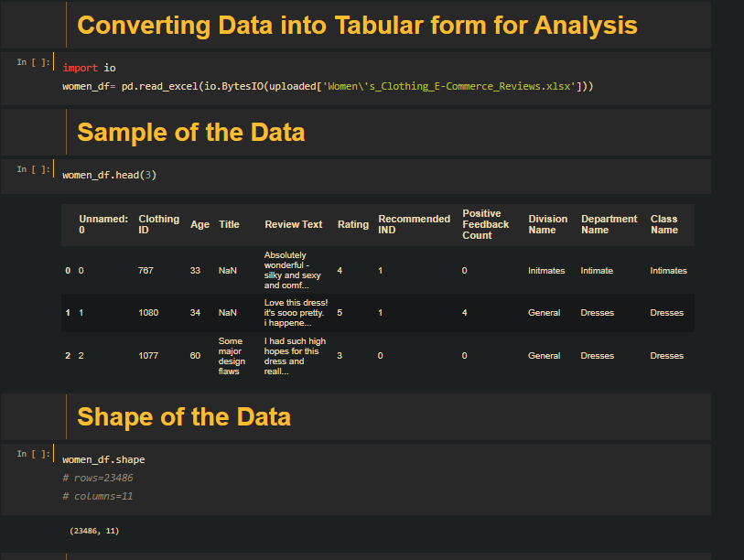
Task: Click the 'Sample of the Data' heading
Action: 190,133
